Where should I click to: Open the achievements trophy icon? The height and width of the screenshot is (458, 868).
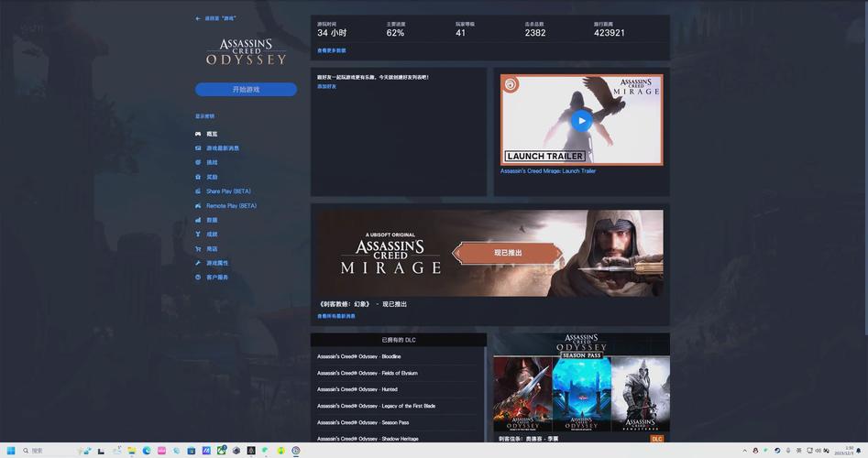(198, 234)
